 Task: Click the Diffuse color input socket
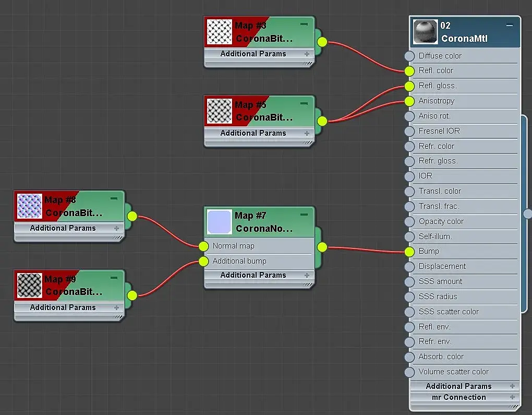click(x=409, y=56)
